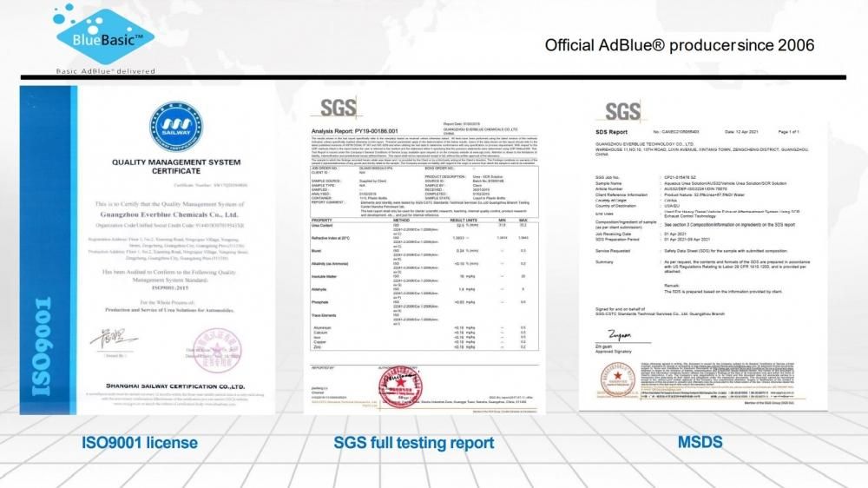Click 'Official AdBlue® producer since 2006' heading
Screen dimensions: 868x488
pyautogui.click(x=680, y=45)
